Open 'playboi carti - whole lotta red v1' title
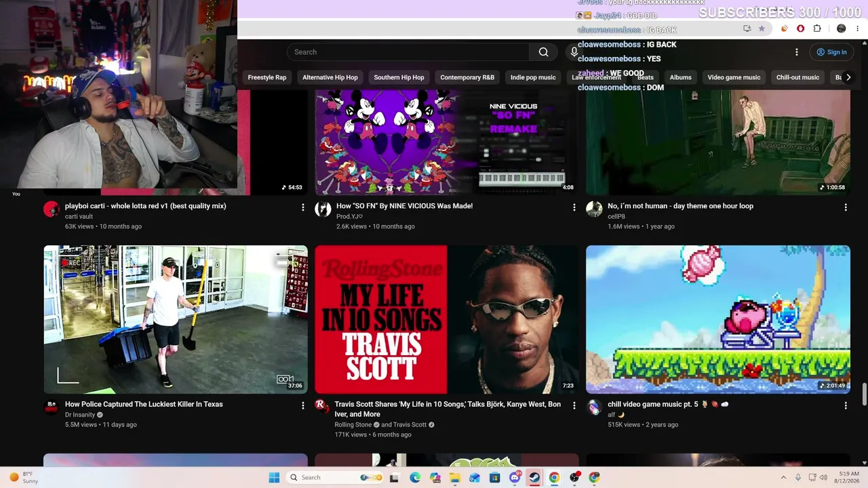 point(146,206)
